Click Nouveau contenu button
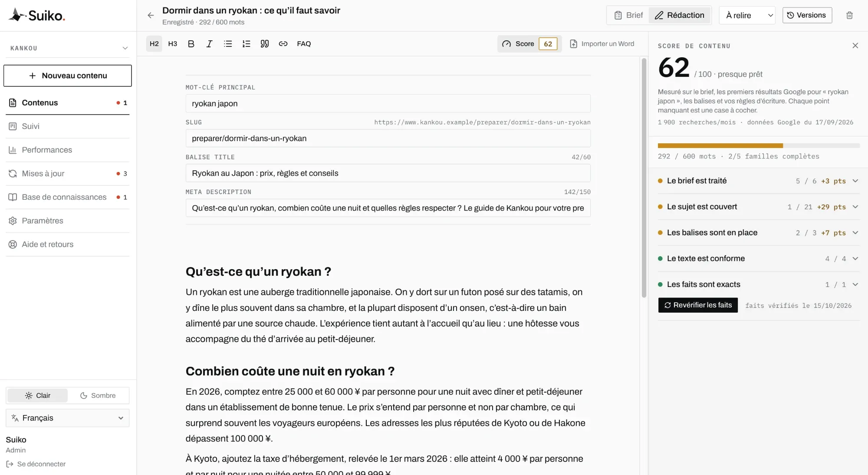This screenshot has width=868, height=475. [68, 76]
